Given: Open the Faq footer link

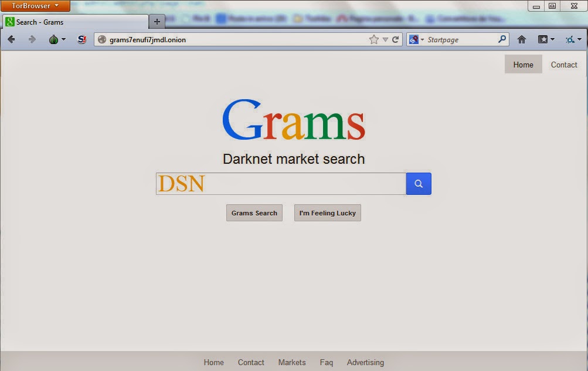Looking at the screenshot, I should coord(327,362).
